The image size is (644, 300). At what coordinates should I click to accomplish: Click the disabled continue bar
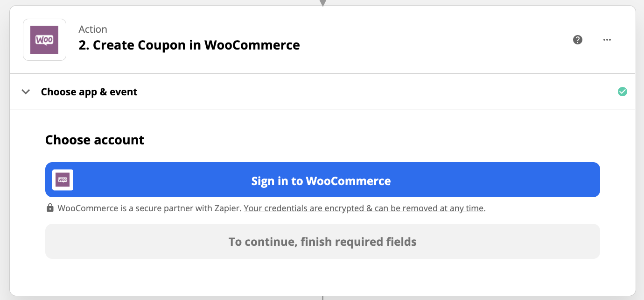click(322, 242)
